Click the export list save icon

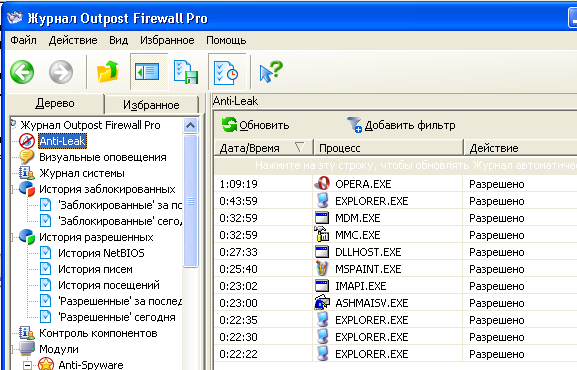186,72
